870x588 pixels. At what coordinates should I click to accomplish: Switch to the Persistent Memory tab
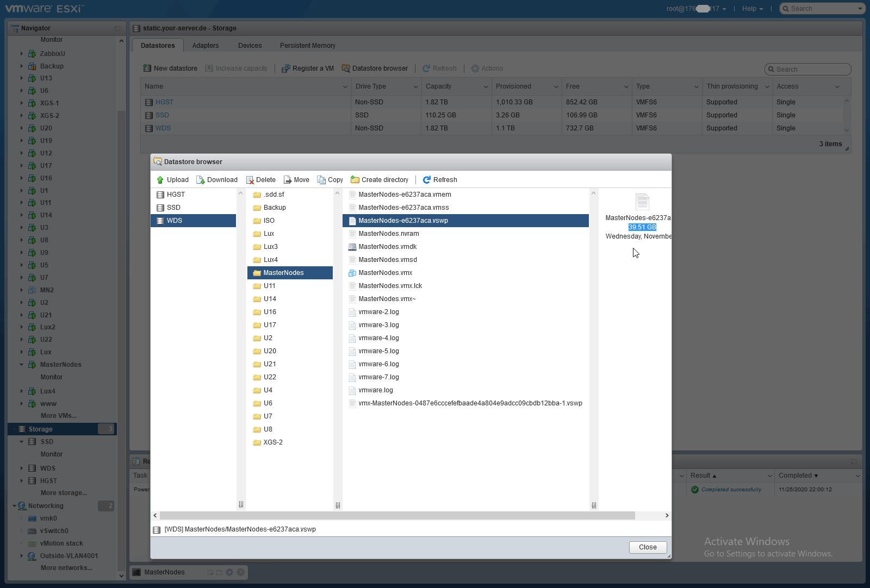click(x=308, y=46)
